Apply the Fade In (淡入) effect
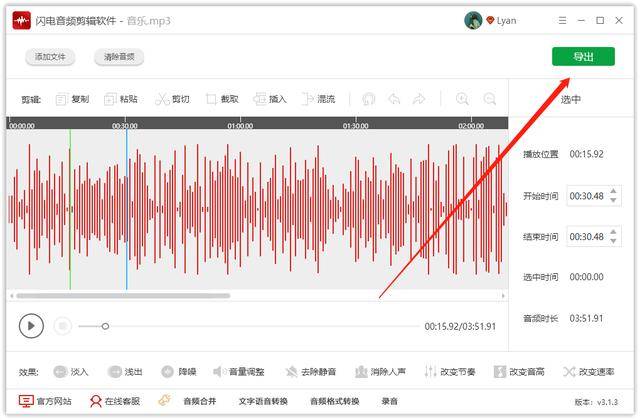Image resolution: width=640 pixels, height=420 pixels. [71, 372]
